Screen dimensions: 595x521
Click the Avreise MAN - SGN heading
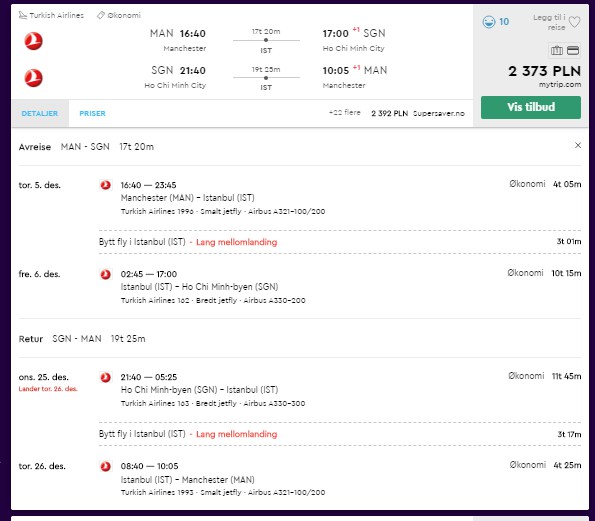point(87,147)
